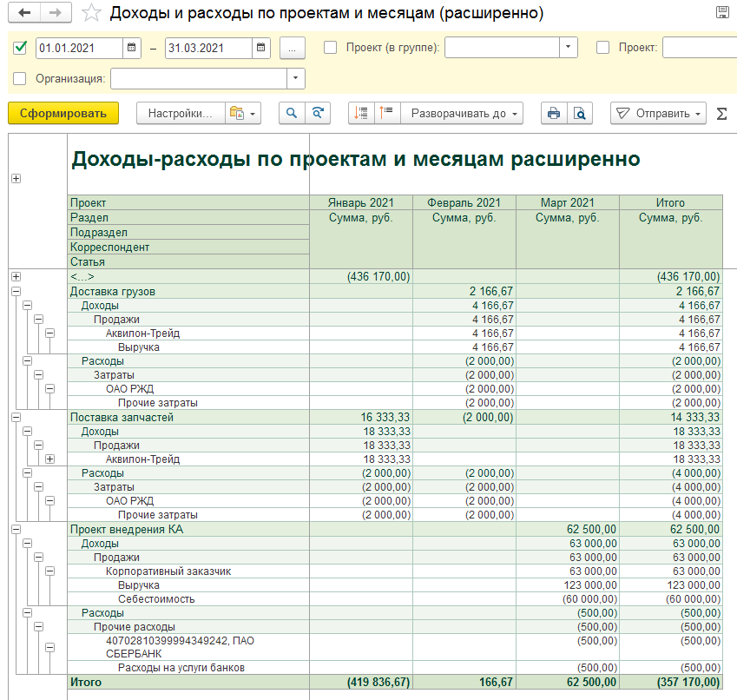Add report to favorites with star icon
737x700 pixels.
91,13
